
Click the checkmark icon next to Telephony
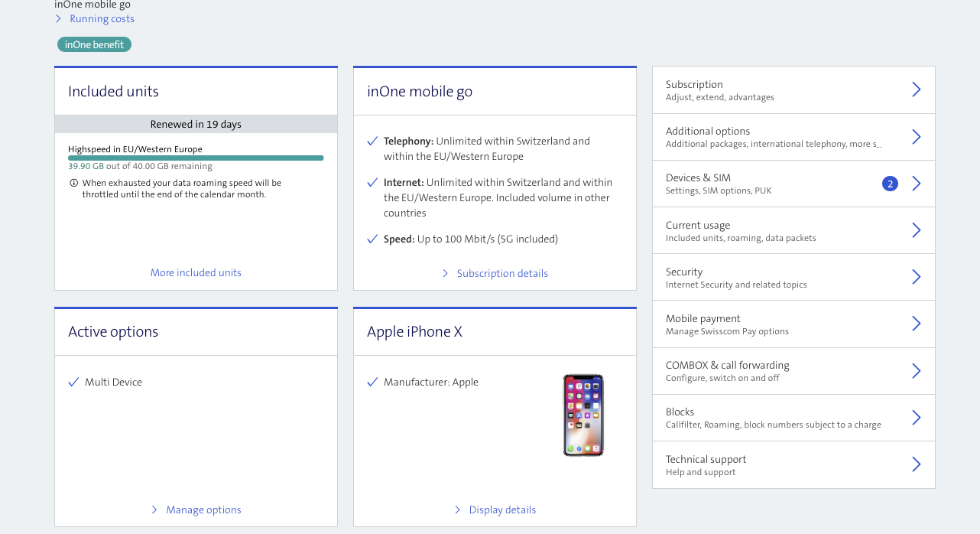pos(372,141)
